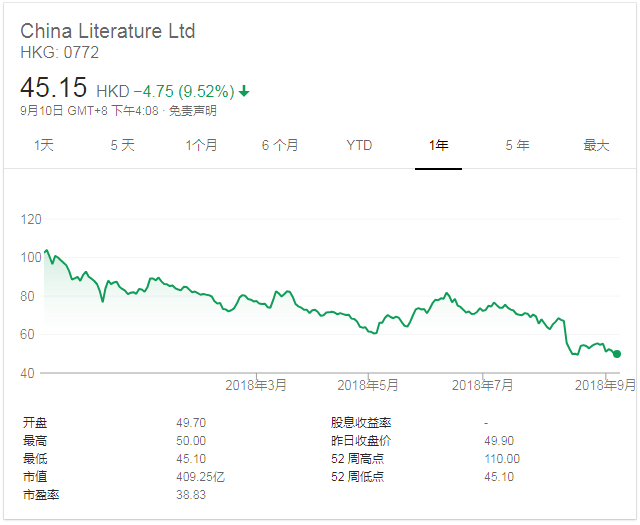Click the 2018年5月 axis label
Image resolution: width=640 pixels, height=525 pixels.
coord(368,384)
